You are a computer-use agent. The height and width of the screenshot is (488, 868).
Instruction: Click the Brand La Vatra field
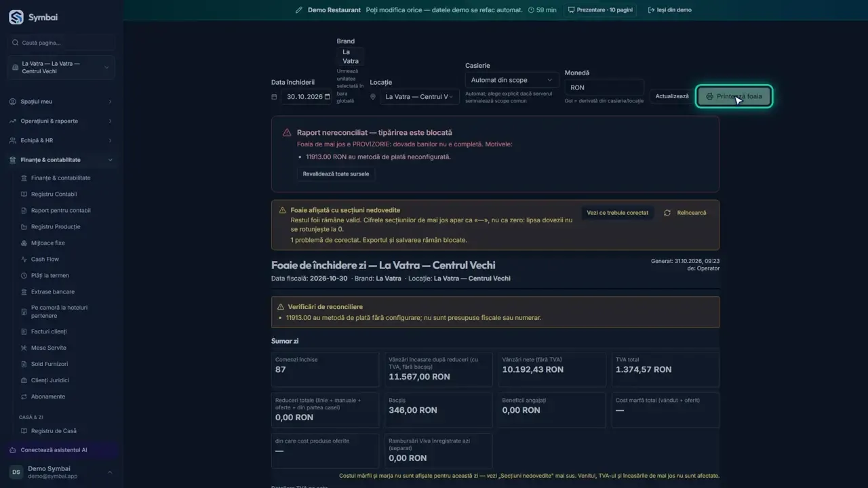pyautogui.click(x=351, y=56)
